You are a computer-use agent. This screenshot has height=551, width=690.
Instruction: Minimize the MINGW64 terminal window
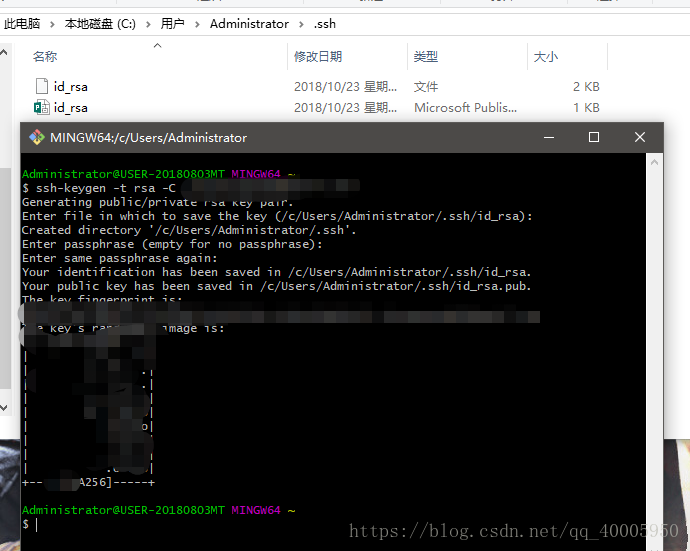549,137
